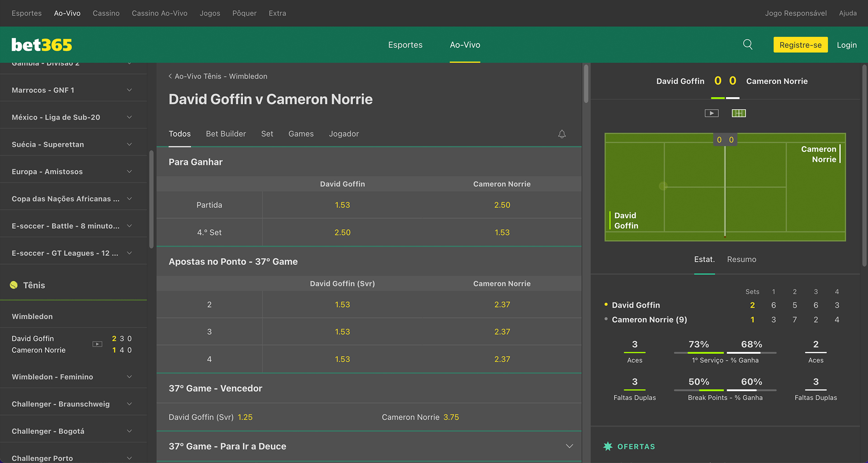Expand E-soccer - Battle - 8 minutos

[x=73, y=226]
